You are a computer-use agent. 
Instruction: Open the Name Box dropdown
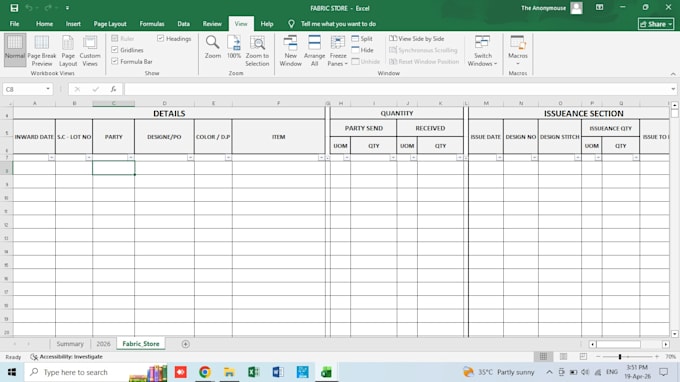[x=48, y=89]
